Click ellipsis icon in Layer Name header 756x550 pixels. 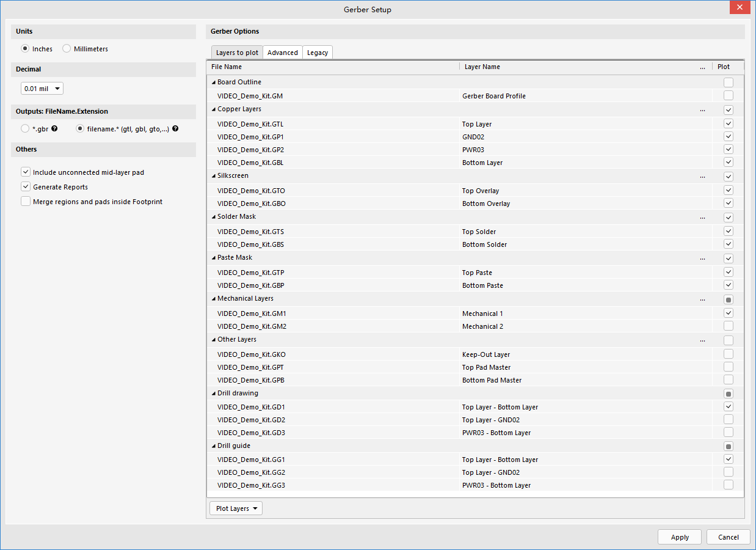pos(702,67)
